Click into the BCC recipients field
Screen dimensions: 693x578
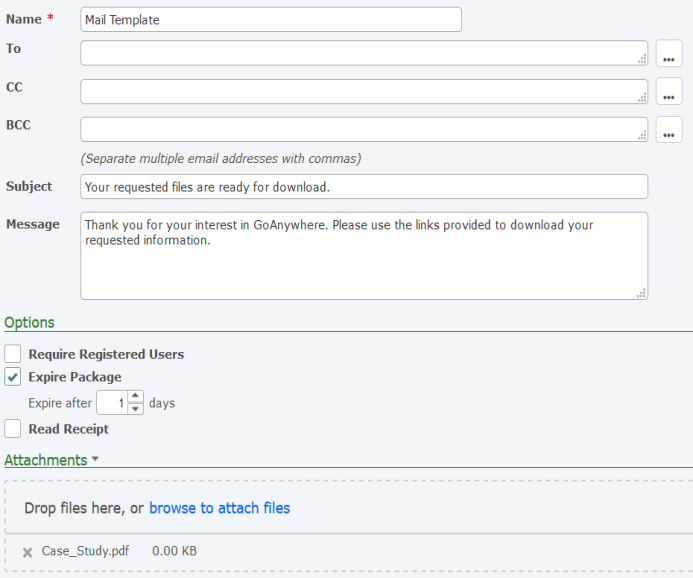(360, 129)
